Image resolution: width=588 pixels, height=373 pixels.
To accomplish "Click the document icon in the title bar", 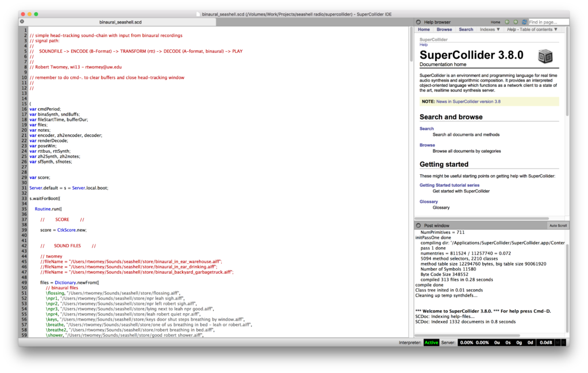I will click(x=198, y=14).
